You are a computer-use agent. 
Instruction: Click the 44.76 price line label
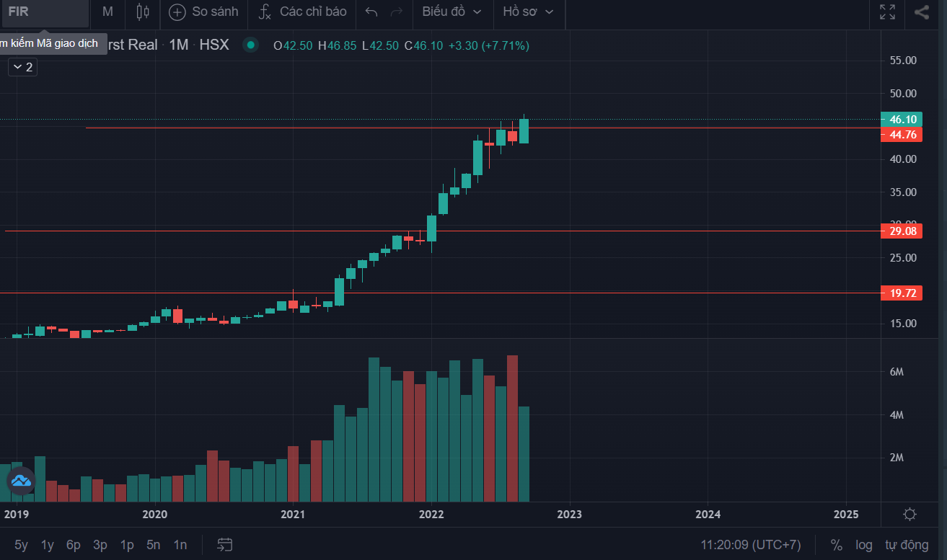[x=902, y=135]
